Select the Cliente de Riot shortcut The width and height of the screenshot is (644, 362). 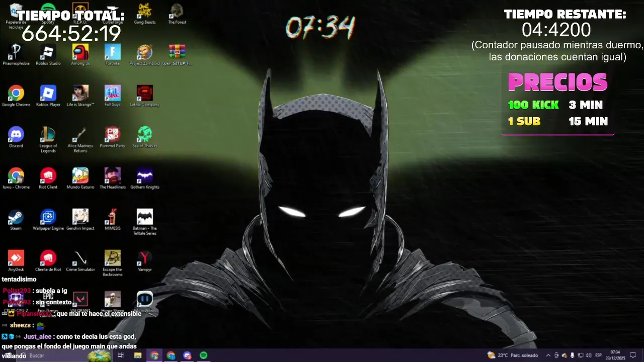pos(48,261)
